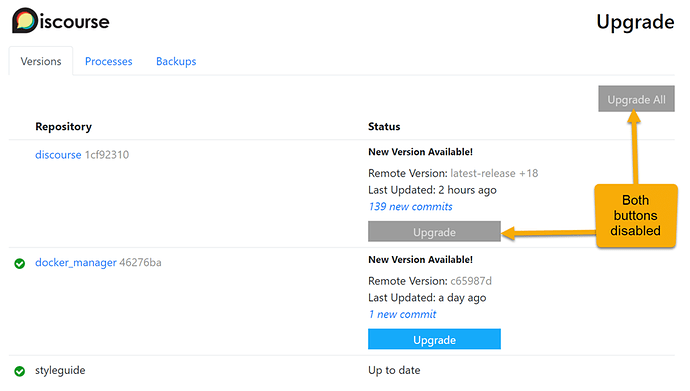This screenshot has width=690, height=391.
Task: Click the Repository column header
Action: (63, 127)
